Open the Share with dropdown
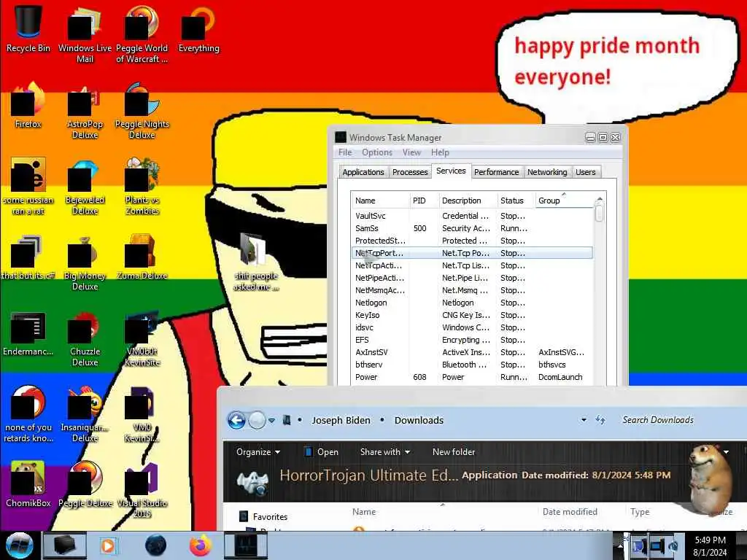The width and height of the screenshot is (747, 560). [385, 452]
